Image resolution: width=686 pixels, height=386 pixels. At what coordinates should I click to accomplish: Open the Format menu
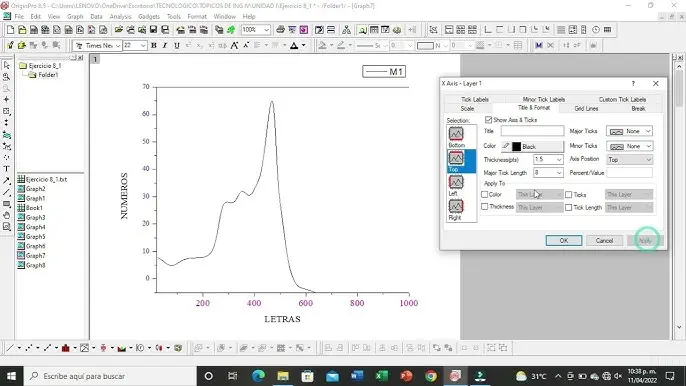tap(197, 17)
